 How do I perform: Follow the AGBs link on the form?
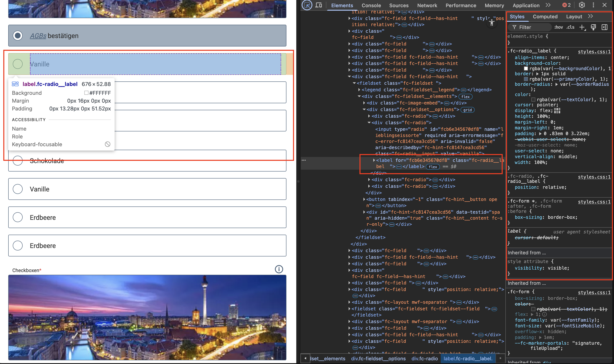[38, 36]
